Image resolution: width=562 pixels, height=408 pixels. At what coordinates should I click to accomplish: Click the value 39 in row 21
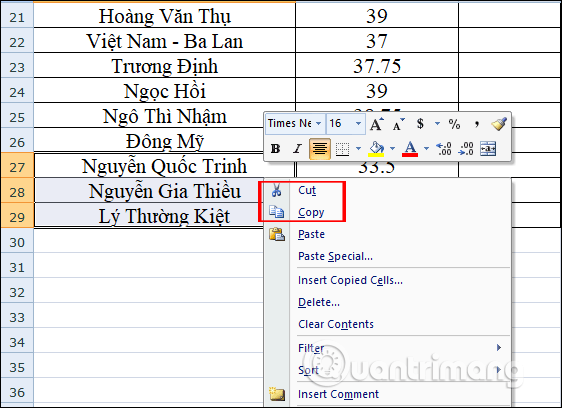(377, 15)
